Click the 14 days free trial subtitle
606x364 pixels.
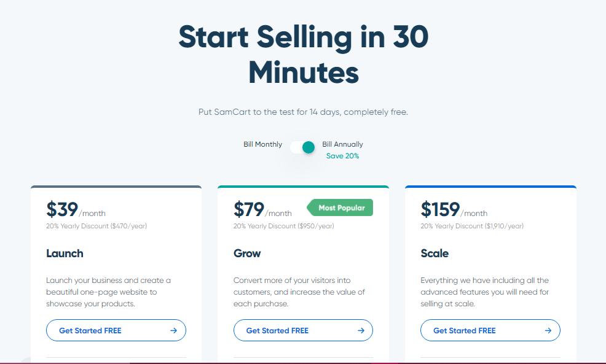click(x=303, y=112)
